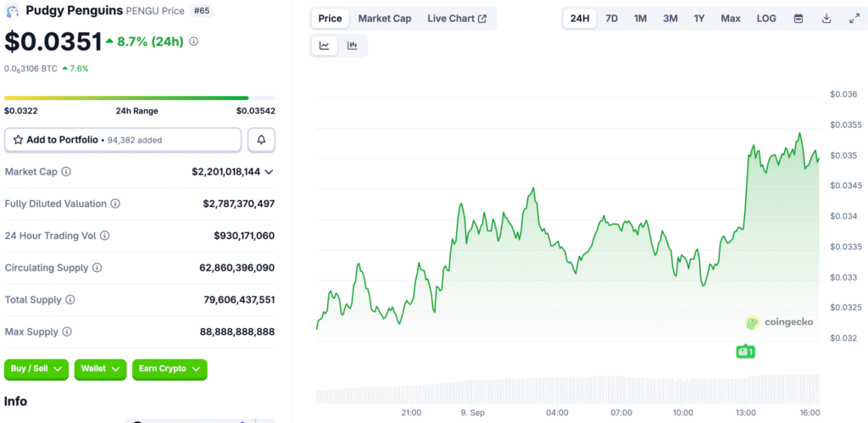Open the Earn Crypto dropdown

(x=170, y=370)
